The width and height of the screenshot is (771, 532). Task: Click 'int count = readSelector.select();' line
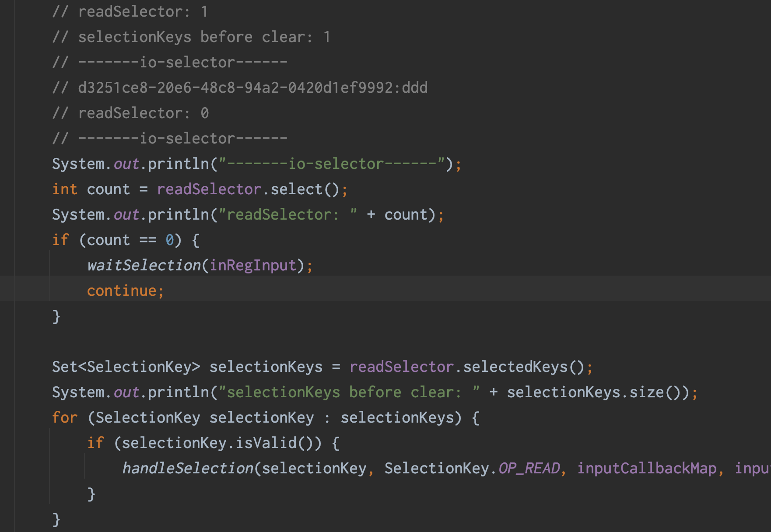[x=200, y=189]
